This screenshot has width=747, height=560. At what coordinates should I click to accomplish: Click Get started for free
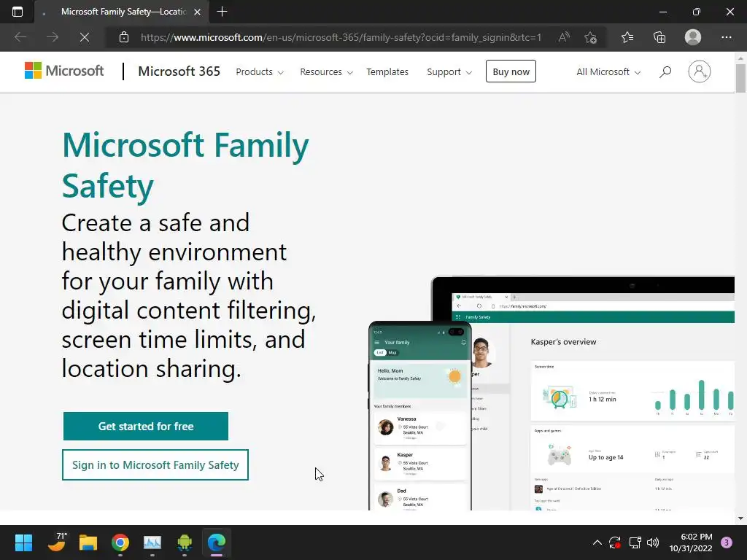coord(146,426)
